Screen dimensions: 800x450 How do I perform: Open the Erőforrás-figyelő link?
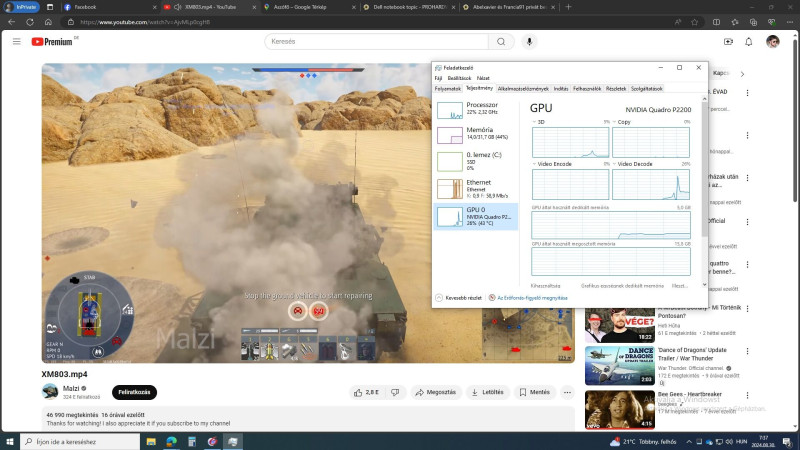click(x=532, y=298)
